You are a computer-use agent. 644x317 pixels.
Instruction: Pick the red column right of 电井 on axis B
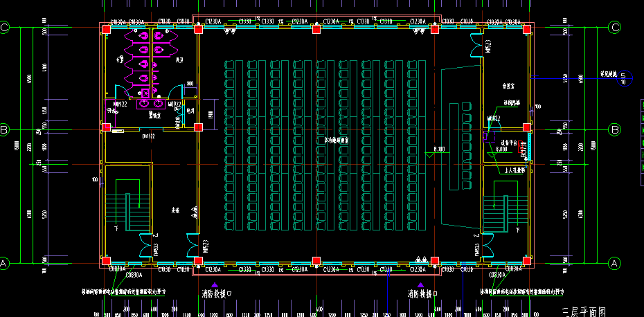point(198,127)
